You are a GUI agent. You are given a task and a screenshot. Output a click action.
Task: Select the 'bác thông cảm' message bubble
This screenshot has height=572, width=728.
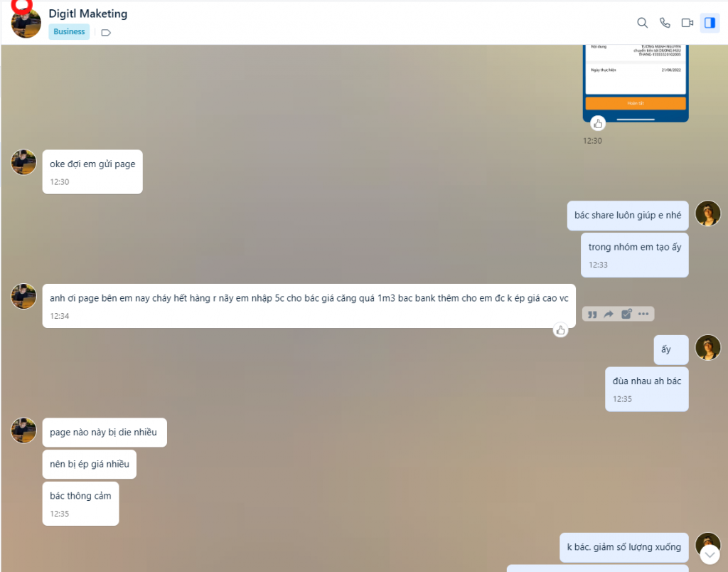pyautogui.click(x=81, y=504)
